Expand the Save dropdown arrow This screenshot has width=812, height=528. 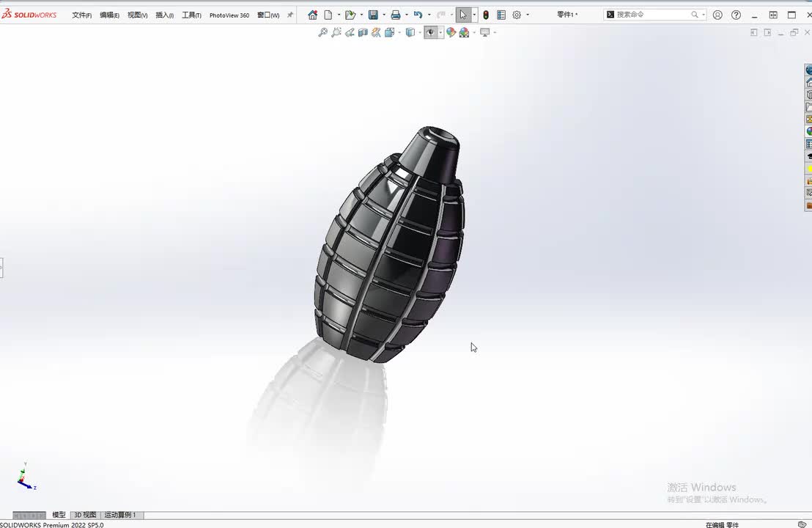(384, 15)
